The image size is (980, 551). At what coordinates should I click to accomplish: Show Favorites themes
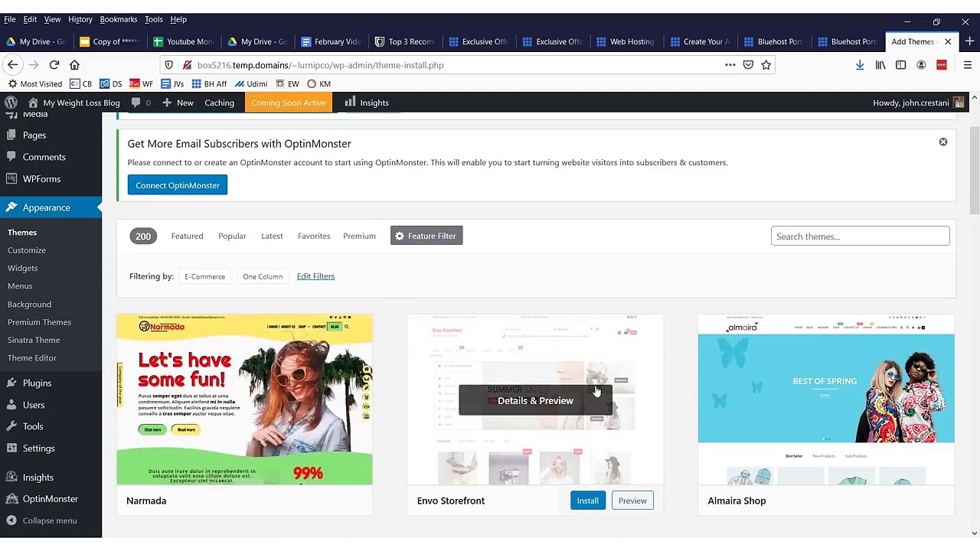314,236
